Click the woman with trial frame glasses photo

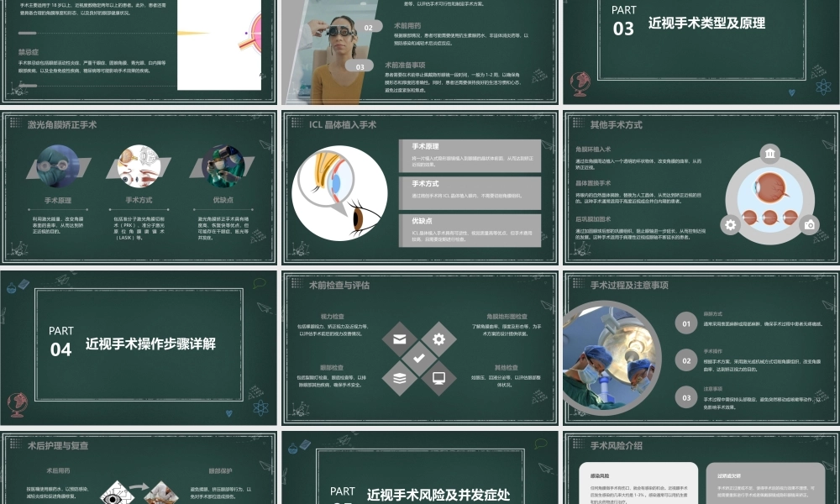coord(333,52)
